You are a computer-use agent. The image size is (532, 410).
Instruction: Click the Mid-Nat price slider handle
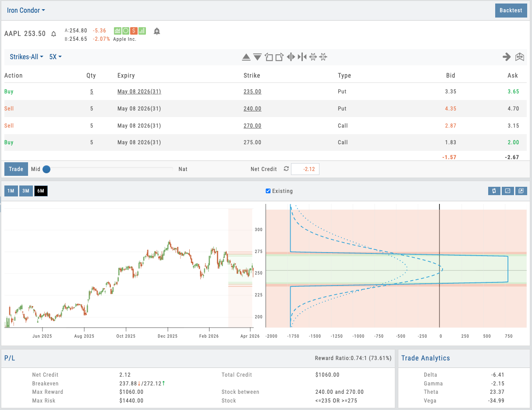coord(46,169)
